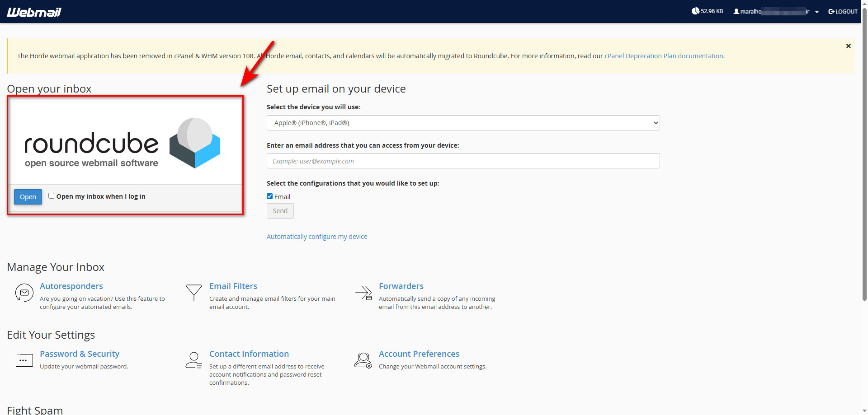Image resolution: width=868 pixels, height=415 pixels.
Task: Click the disk usage pie chart icon
Action: tap(695, 11)
